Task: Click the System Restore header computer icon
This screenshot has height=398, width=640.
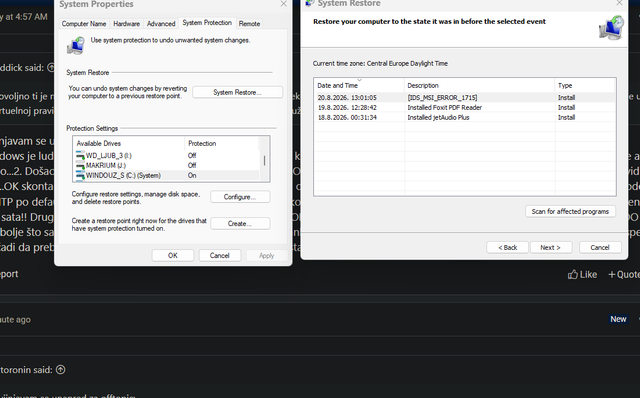Action: tap(611, 28)
